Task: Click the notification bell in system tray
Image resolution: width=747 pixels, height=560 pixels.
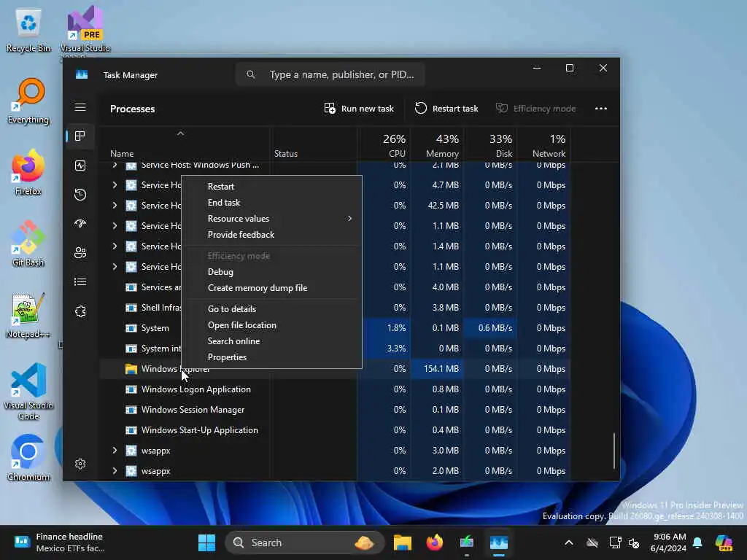Action: pyautogui.click(x=697, y=542)
